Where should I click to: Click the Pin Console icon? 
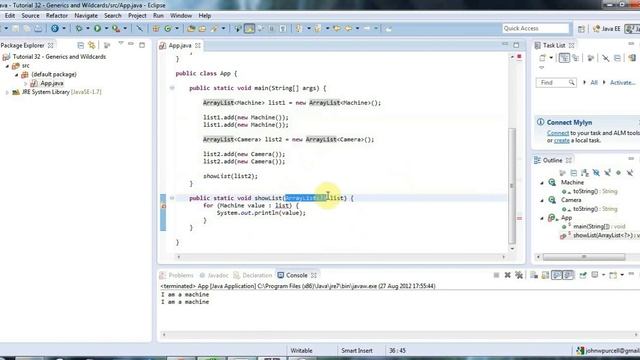pyautogui.click(x=583, y=276)
